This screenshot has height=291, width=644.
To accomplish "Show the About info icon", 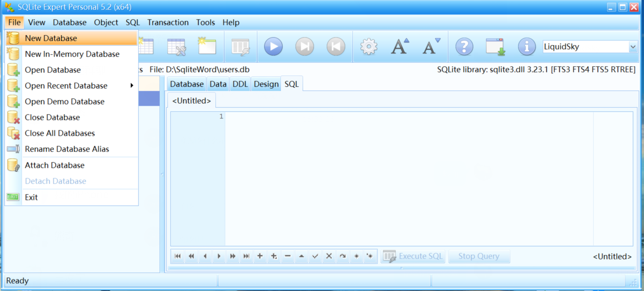I will 527,46.
